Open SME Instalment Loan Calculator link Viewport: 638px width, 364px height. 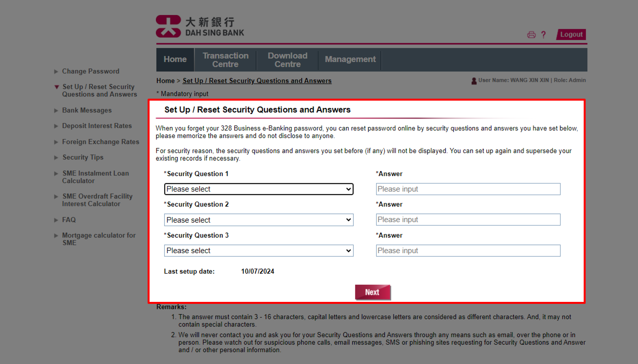pos(95,177)
